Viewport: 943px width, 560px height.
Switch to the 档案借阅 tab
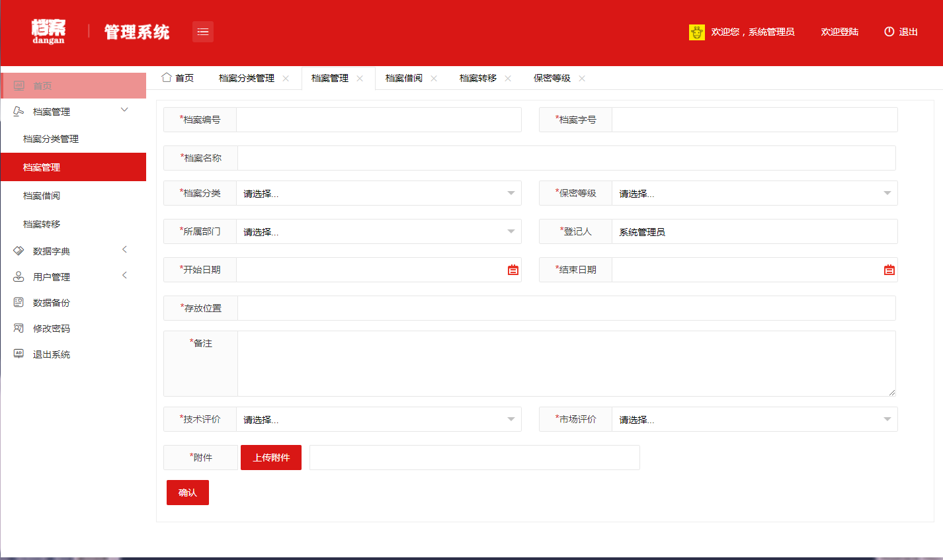(x=403, y=78)
